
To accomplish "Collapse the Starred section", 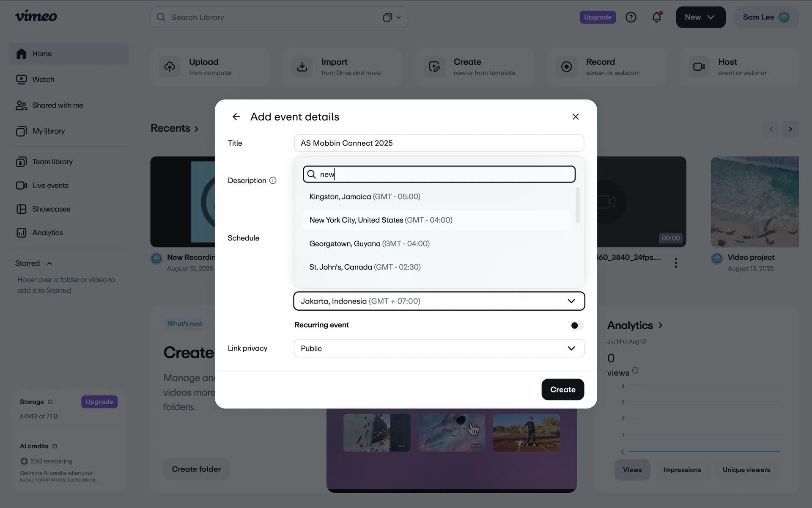I will click(x=49, y=263).
